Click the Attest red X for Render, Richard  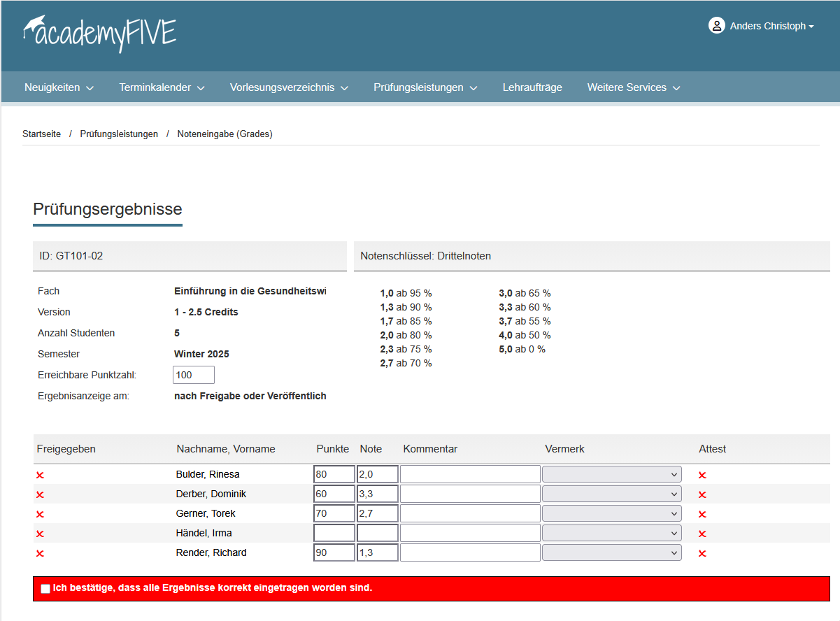coord(702,554)
